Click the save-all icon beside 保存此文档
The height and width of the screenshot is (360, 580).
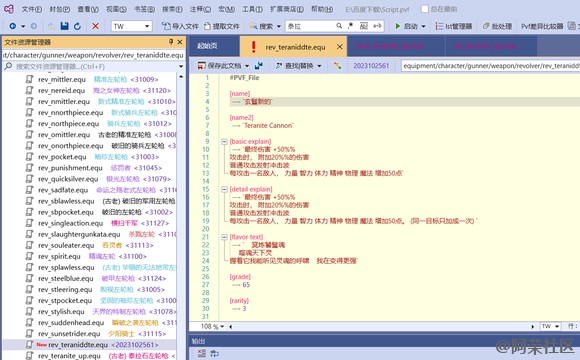(259, 66)
